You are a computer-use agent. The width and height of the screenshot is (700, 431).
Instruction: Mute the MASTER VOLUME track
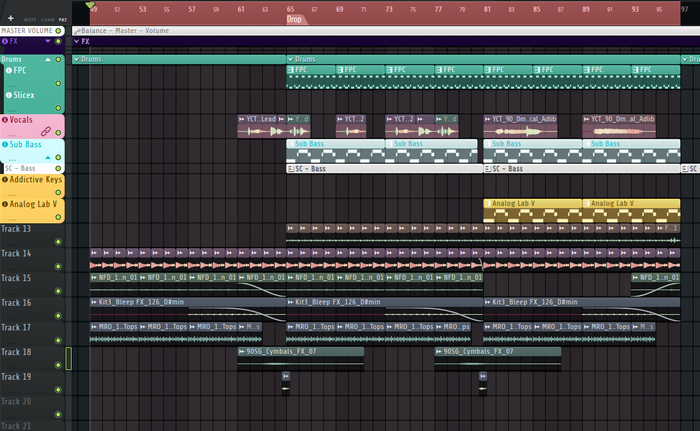click(58, 30)
